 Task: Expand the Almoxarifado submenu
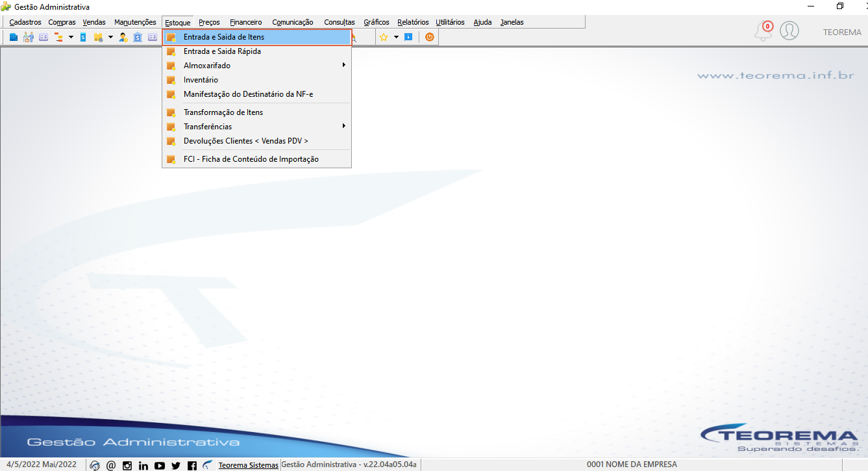257,66
